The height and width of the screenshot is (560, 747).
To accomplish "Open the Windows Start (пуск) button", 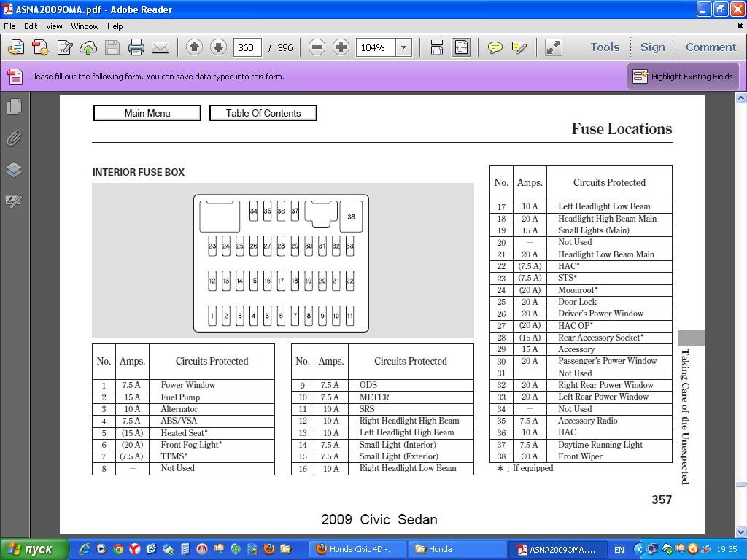I will pos(34,550).
